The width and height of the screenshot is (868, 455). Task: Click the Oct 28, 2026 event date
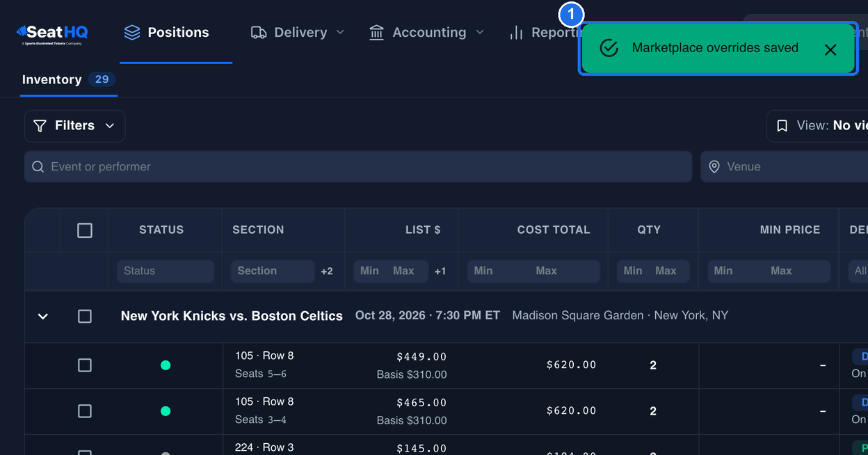point(428,315)
